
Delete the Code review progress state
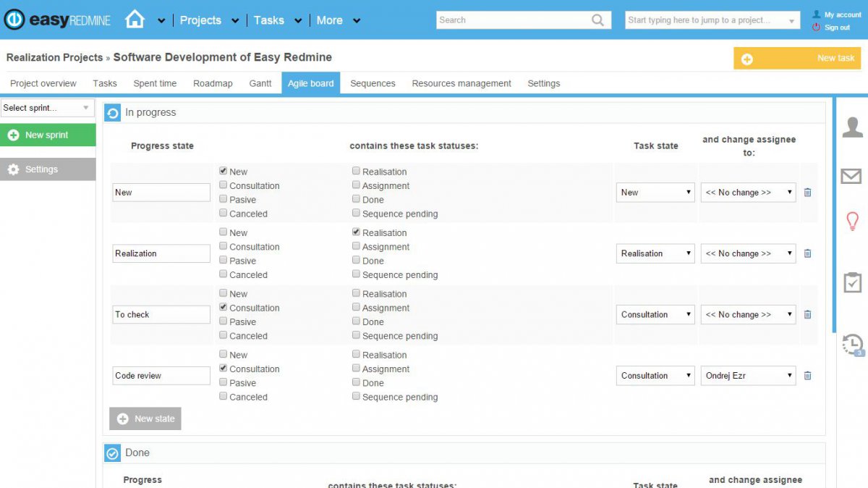[x=807, y=375]
